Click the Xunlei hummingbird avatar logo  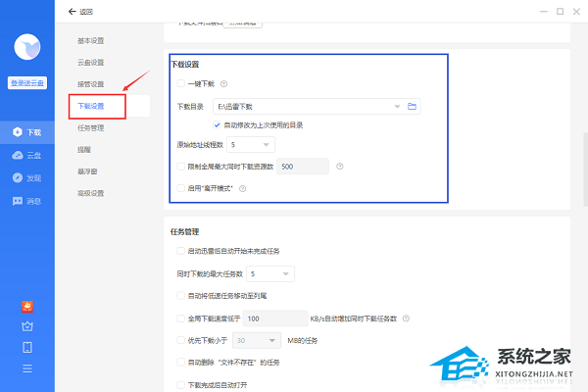27,47
